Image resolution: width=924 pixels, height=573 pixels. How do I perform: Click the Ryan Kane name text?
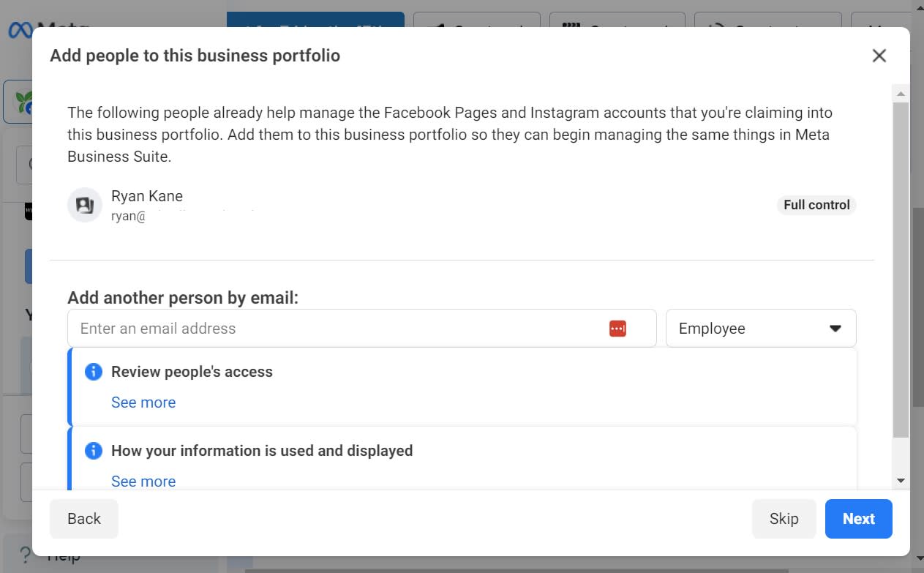[x=147, y=196]
